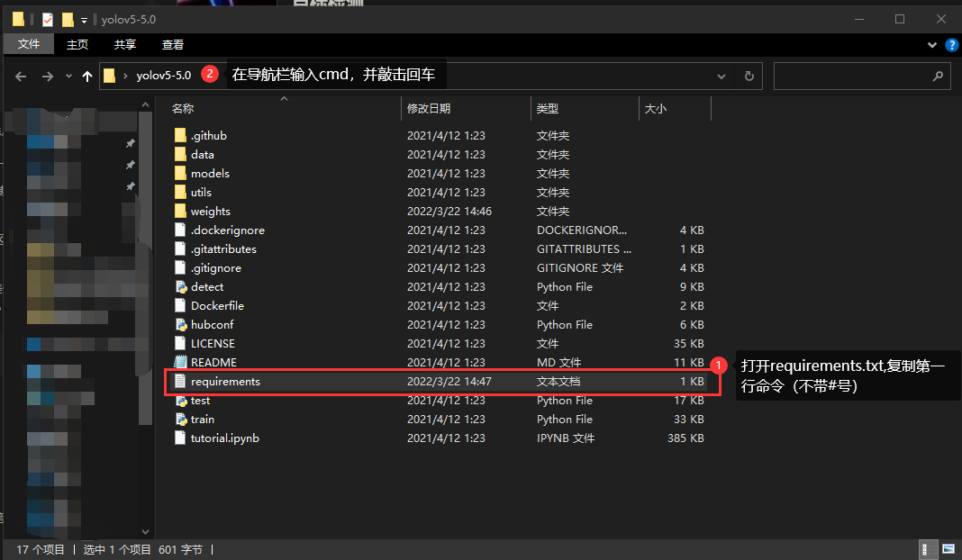Click the search magnifier icon
Image resolution: width=962 pixels, height=560 pixels.
(x=938, y=76)
